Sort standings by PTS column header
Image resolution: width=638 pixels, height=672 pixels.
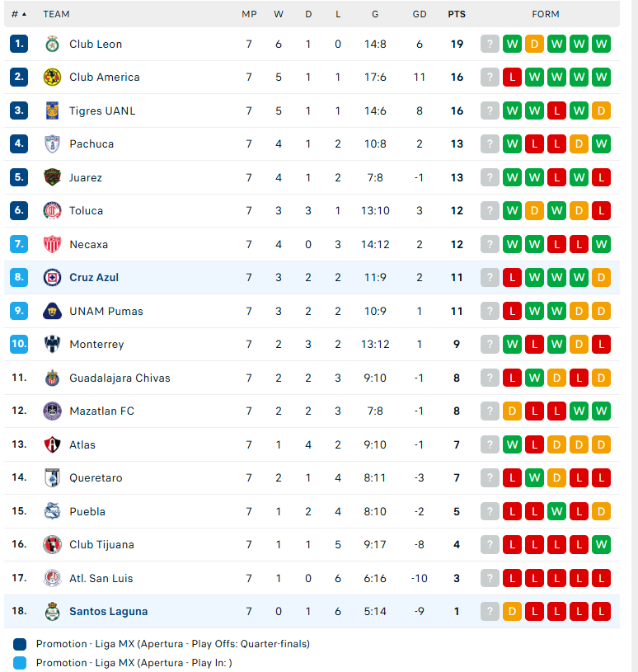coord(457,14)
